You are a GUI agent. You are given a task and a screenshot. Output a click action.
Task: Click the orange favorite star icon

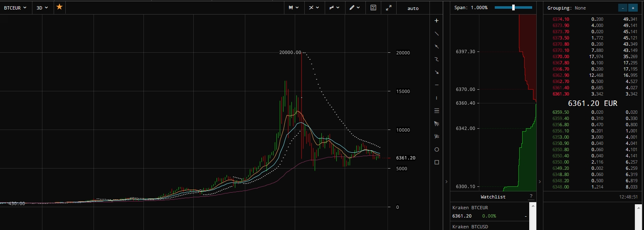pos(59,7)
